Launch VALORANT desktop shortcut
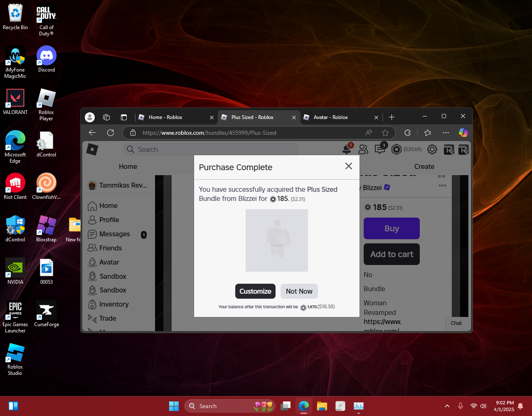 point(15,102)
